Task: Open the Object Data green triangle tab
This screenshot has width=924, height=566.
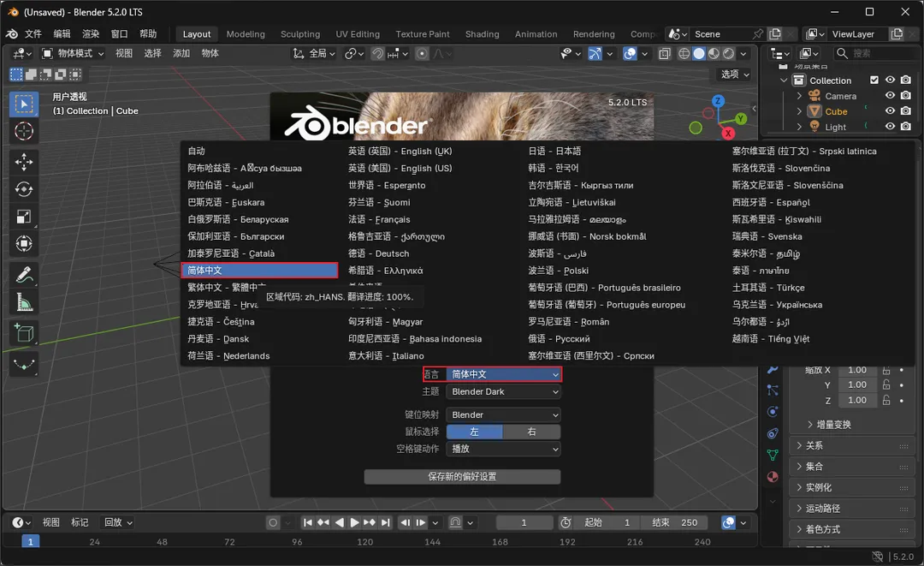Action: tap(773, 456)
